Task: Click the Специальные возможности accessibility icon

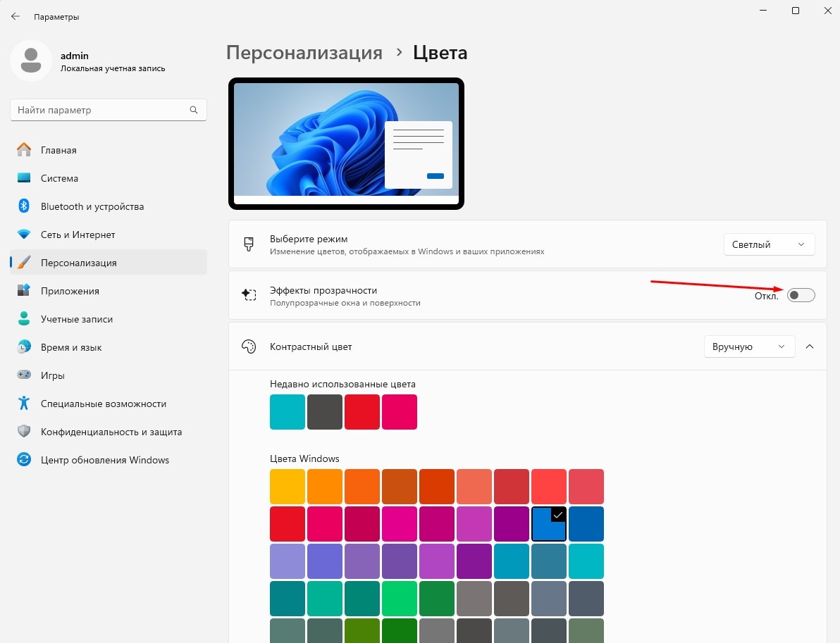Action: point(24,403)
